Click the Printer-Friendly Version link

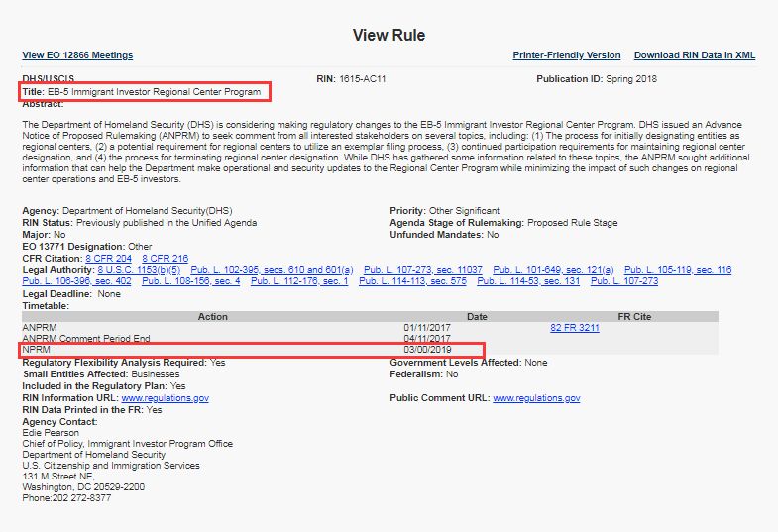pyautogui.click(x=566, y=55)
